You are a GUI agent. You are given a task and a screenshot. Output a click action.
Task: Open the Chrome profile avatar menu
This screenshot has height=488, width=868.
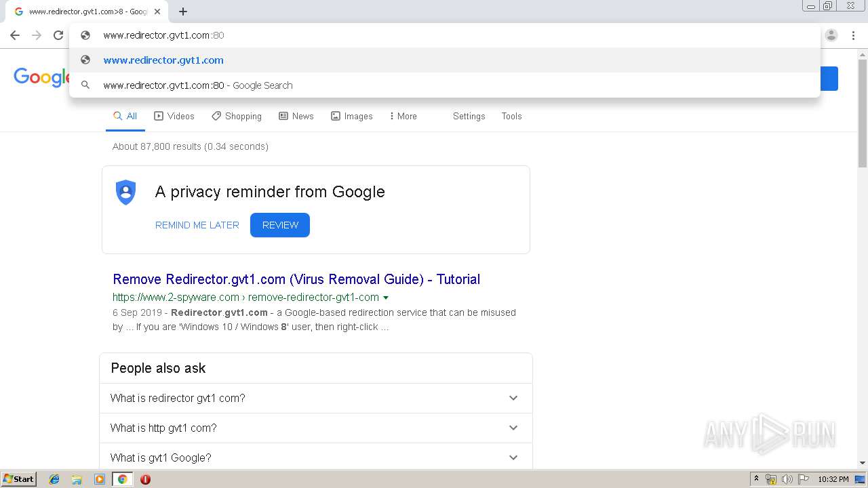831,35
